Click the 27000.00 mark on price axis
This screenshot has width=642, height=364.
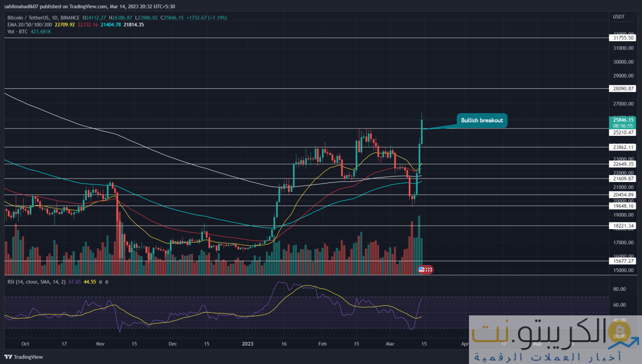pyautogui.click(x=622, y=104)
